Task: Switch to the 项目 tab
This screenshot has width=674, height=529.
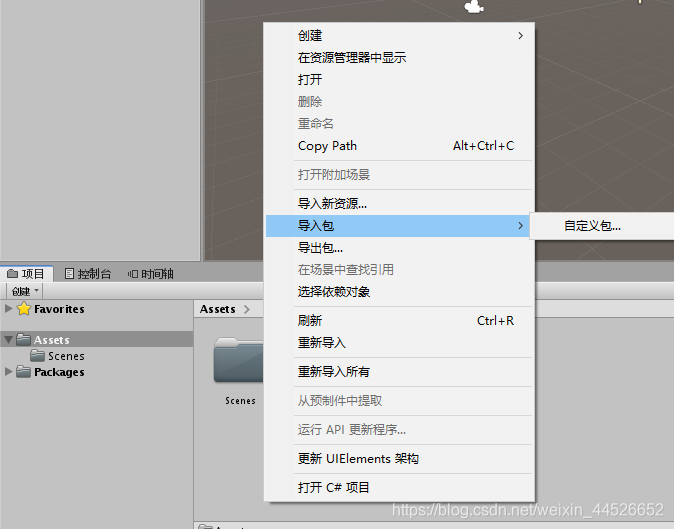Action: pyautogui.click(x=26, y=274)
